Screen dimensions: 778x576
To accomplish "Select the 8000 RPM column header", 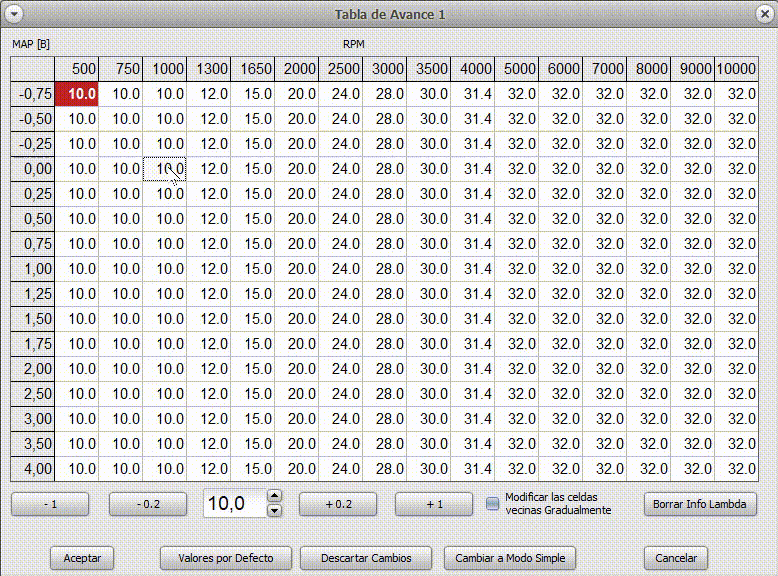I will tap(648, 69).
